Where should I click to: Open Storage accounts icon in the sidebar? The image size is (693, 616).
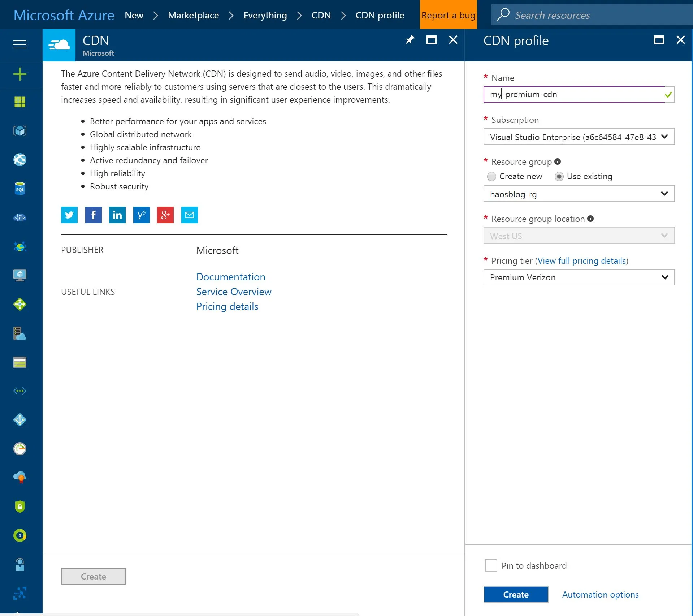click(x=20, y=362)
